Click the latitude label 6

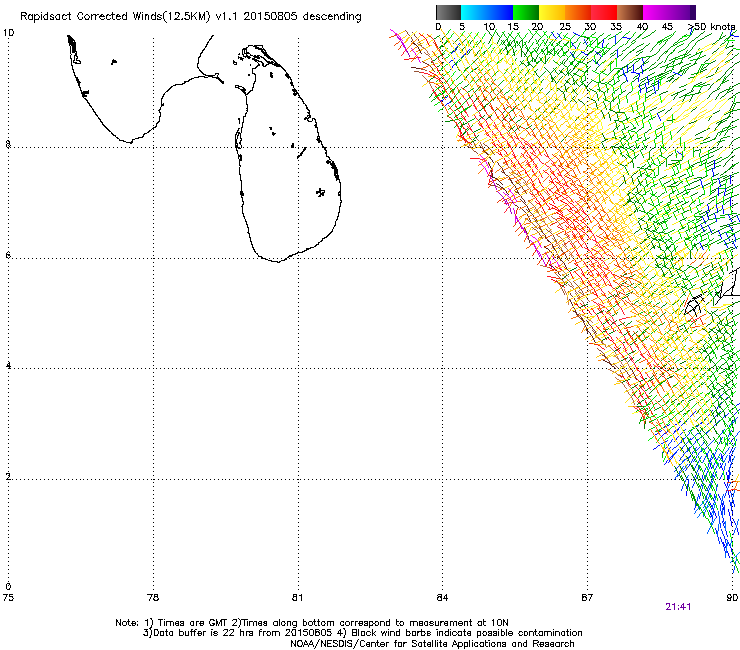[8, 255]
